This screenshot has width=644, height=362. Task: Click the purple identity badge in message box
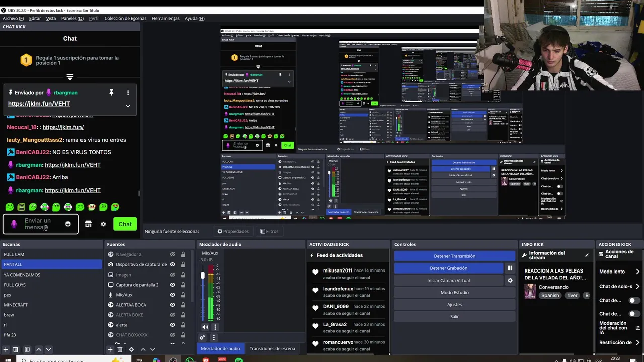[14, 224]
